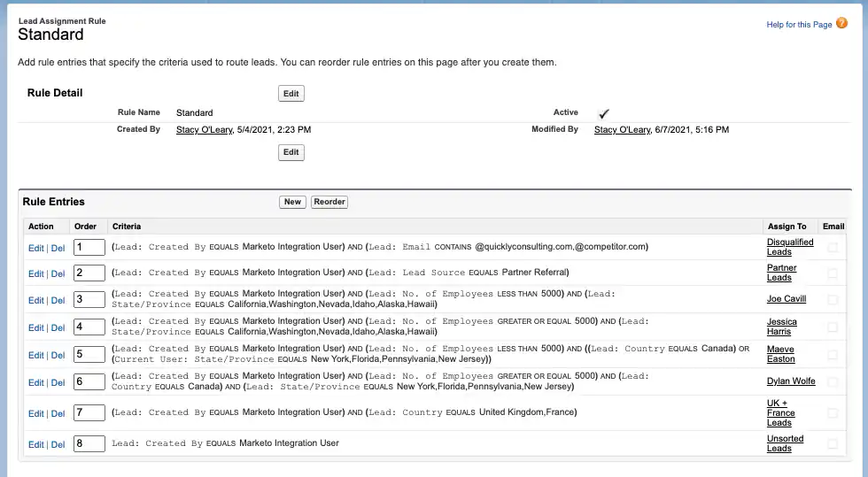
Task: Click rule 2 criteria mentioning Partner Referral
Action: [x=340, y=273]
